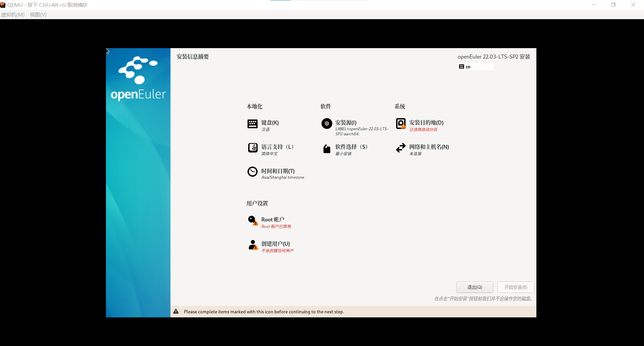Click the 退出(Q) quit button
The height and width of the screenshot is (346, 644).
[475, 287]
